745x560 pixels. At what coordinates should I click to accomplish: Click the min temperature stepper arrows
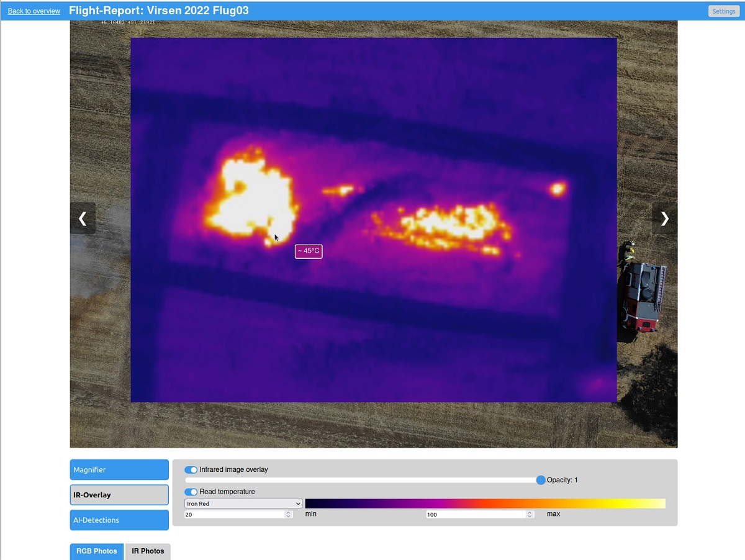coord(288,515)
